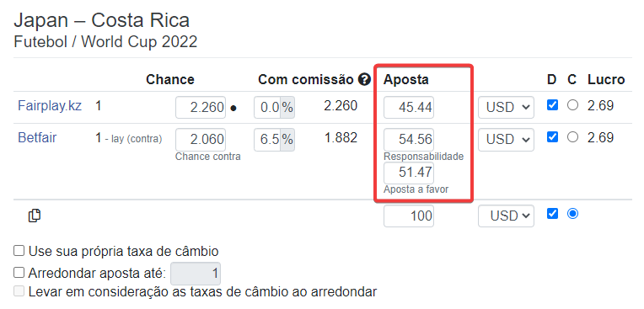
Task: Click the Responsabilidade field showing 54.56
Action: click(409, 140)
